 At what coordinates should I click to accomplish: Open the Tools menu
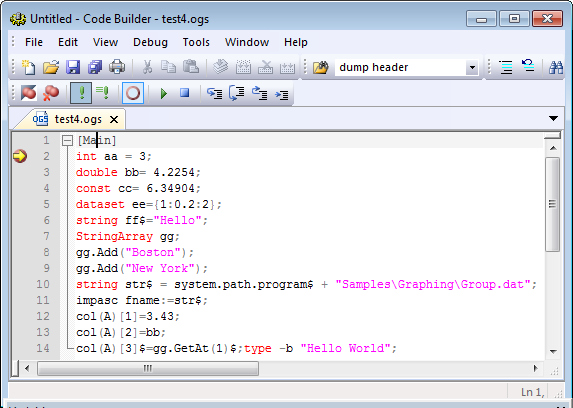pos(196,42)
